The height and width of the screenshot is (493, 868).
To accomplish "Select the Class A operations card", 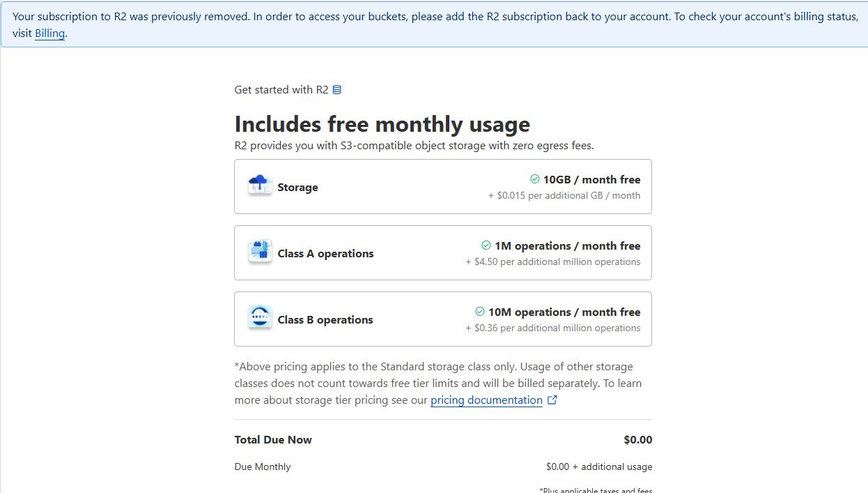I will (443, 252).
